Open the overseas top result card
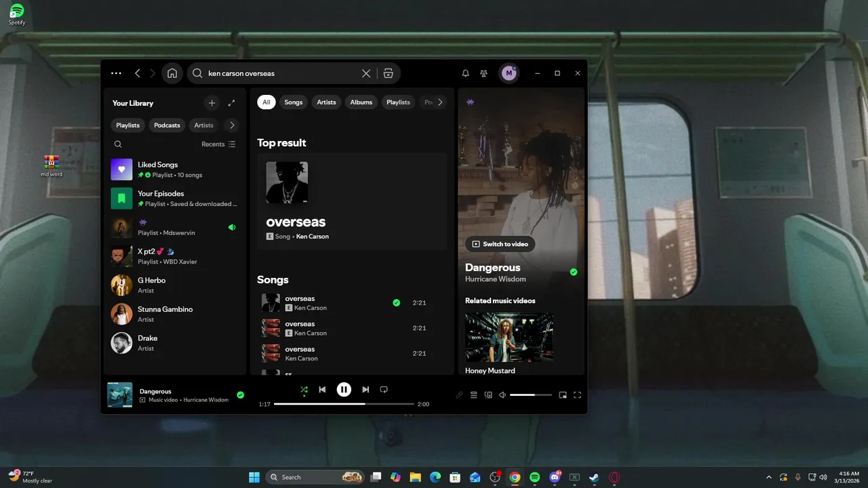The width and height of the screenshot is (868, 488). click(x=352, y=202)
